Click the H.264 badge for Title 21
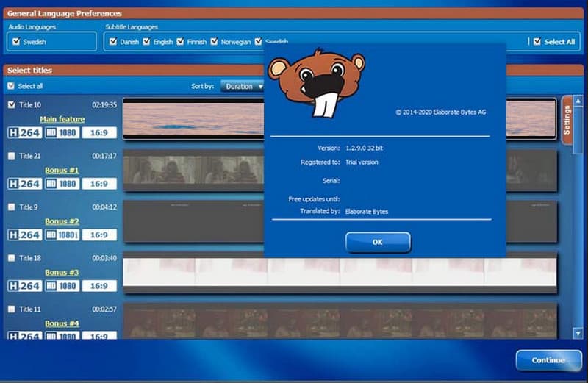Screen dimensions: 588x383 tap(24, 184)
